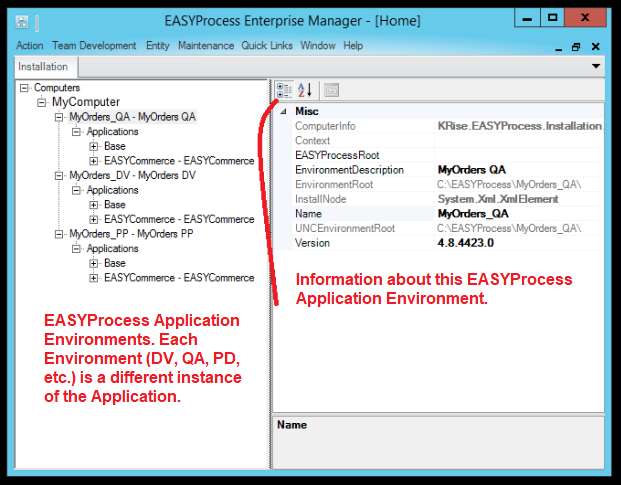The image size is (621, 485).
Task: Switch to the Installation tab
Action: pos(46,67)
